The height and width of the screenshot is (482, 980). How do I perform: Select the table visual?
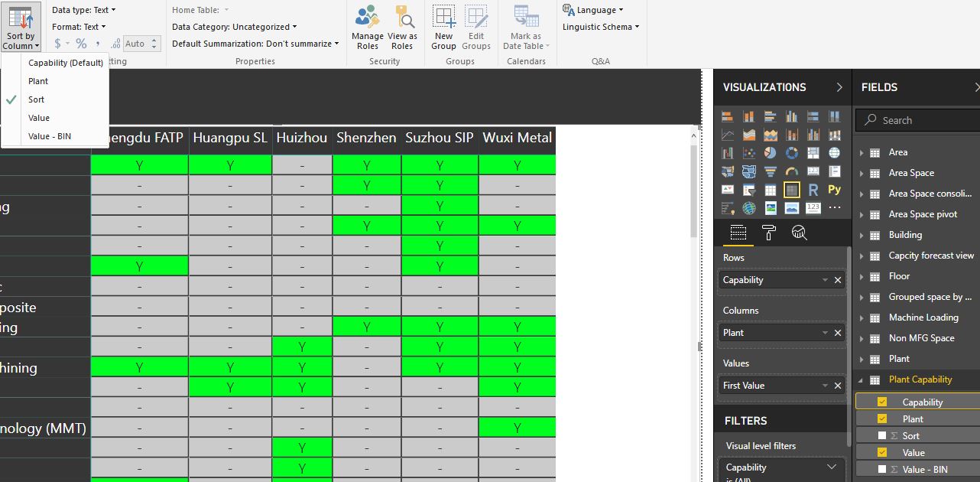click(x=771, y=190)
